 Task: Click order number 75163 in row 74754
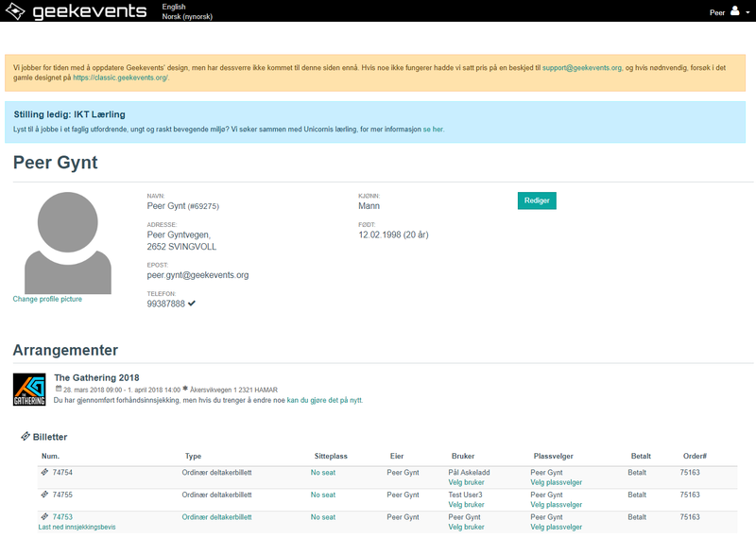pyautogui.click(x=690, y=473)
